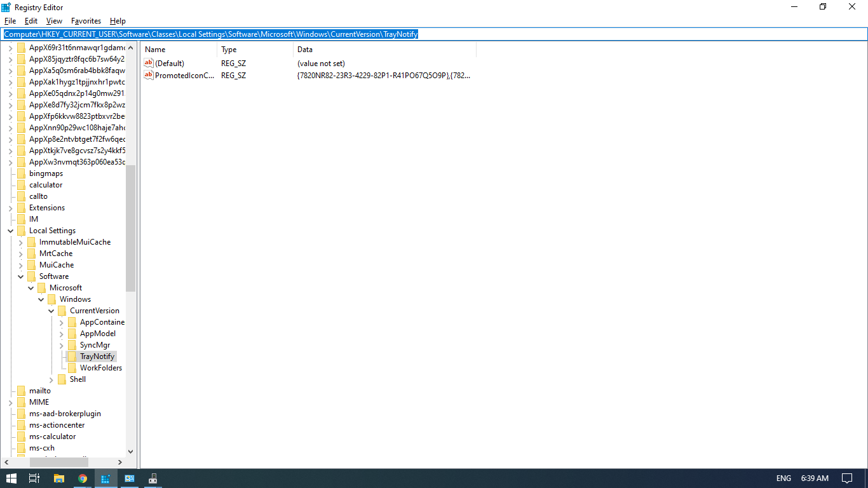Expand the MuiCache node

(21, 265)
